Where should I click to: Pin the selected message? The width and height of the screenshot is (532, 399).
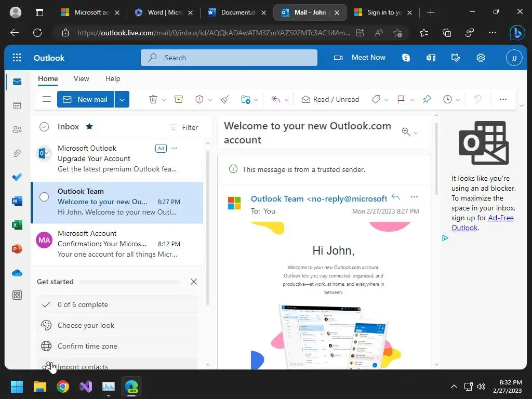tap(427, 99)
